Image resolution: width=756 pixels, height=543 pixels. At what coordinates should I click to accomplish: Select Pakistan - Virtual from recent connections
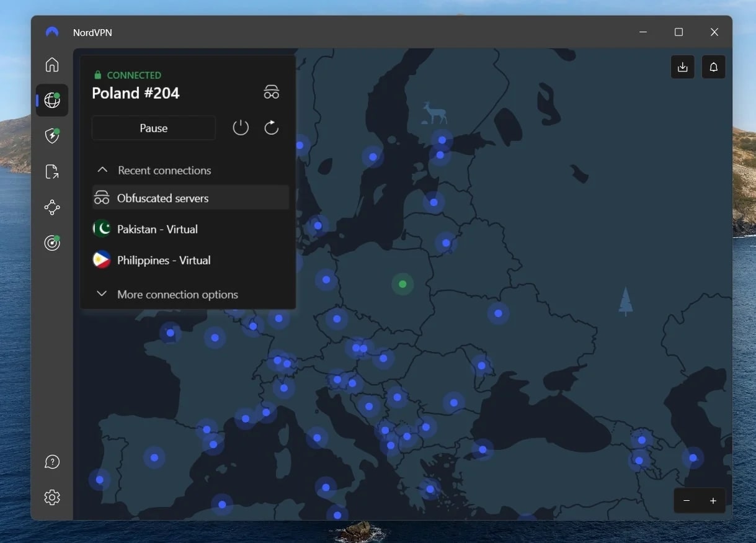coord(157,229)
